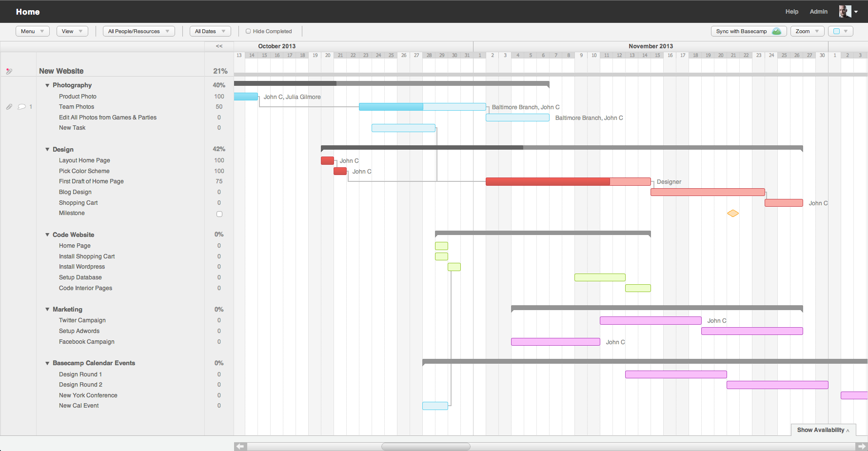This screenshot has width=868, height=451.
Task: Click the New York Conference task name
Action: [88, 395]
